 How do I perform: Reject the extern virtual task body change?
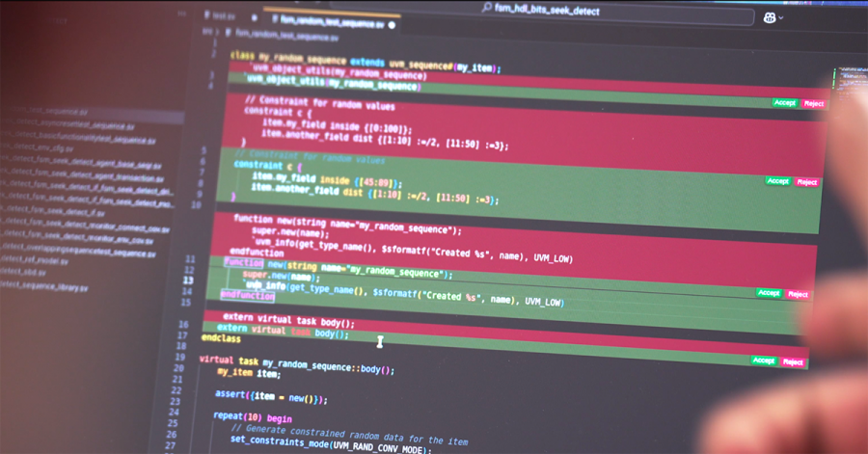793,362
